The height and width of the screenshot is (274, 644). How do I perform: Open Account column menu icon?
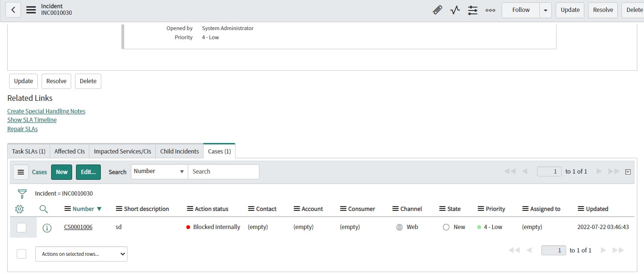coord(297,209)
